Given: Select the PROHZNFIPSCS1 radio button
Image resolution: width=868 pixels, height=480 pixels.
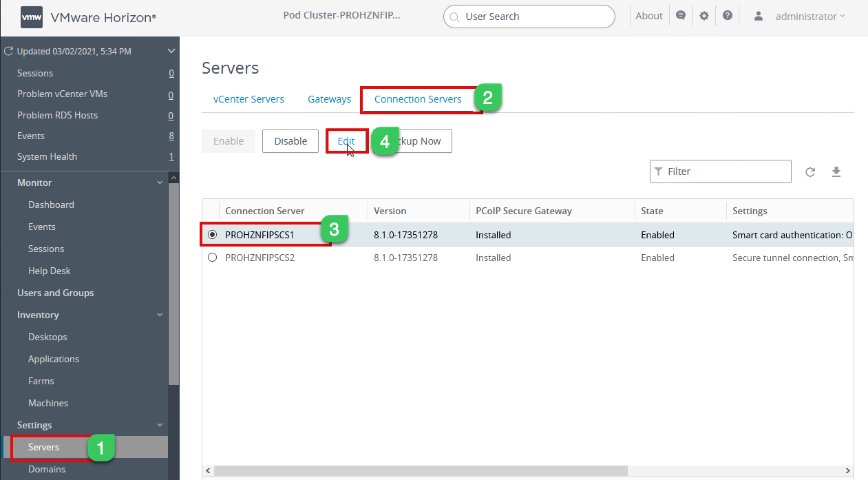Looking at the screenshot, I should pyautogui.click(x=212, y=235).
